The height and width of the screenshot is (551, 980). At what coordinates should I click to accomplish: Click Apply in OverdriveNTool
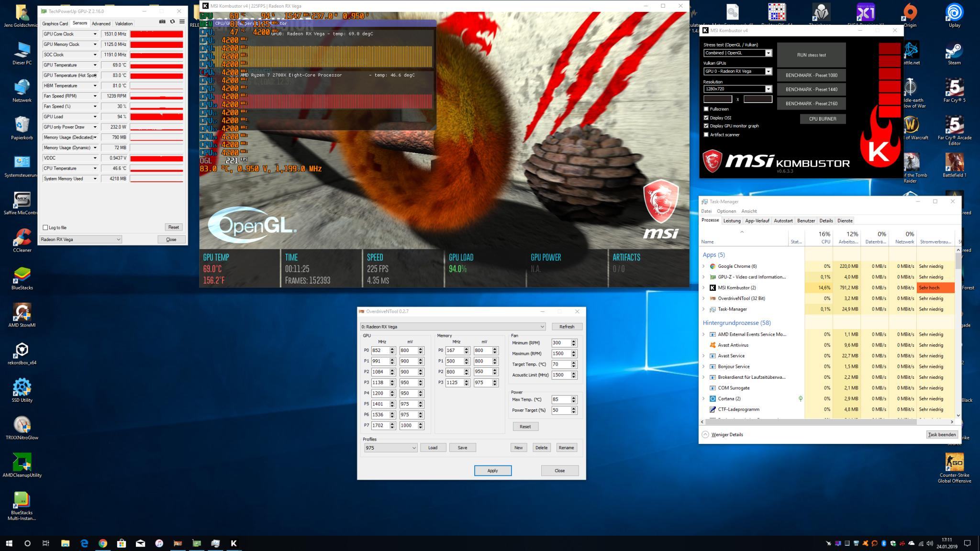pyautogui.click(x=492, y=471)
